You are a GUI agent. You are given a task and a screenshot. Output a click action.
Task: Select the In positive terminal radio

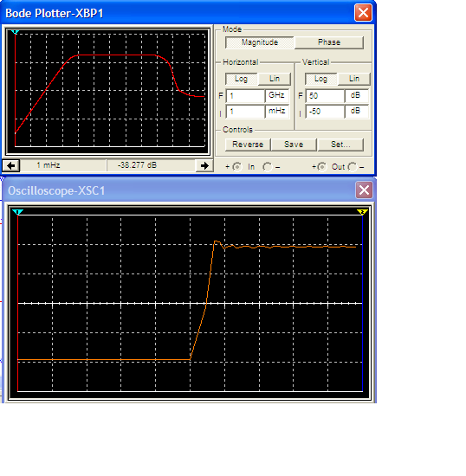(236, 167)
